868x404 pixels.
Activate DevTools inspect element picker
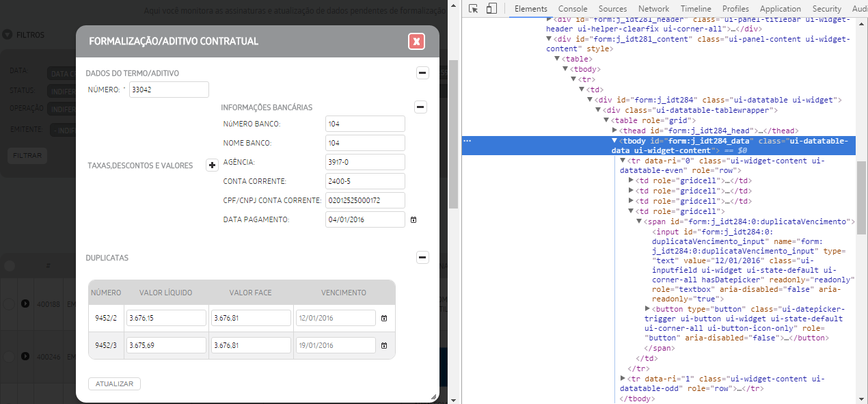click(x=473, y=9)
